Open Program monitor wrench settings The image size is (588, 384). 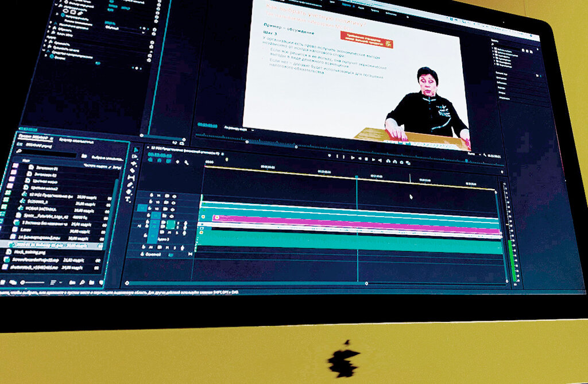pos(485,155)
